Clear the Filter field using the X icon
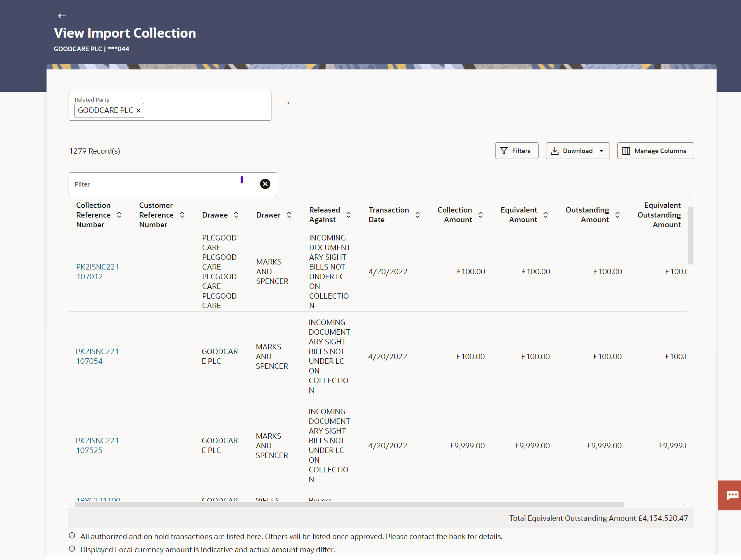 (x=265, y=184)
